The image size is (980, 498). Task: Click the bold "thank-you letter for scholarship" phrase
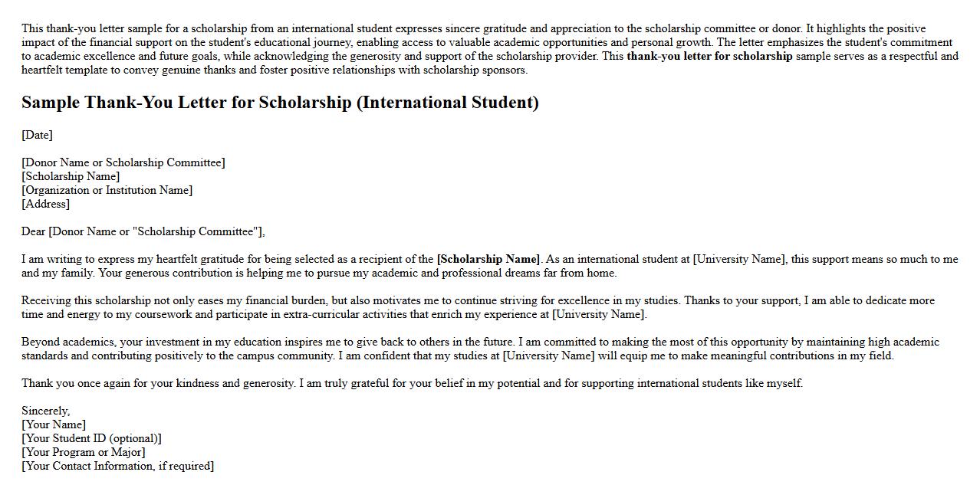click(709, 56)
